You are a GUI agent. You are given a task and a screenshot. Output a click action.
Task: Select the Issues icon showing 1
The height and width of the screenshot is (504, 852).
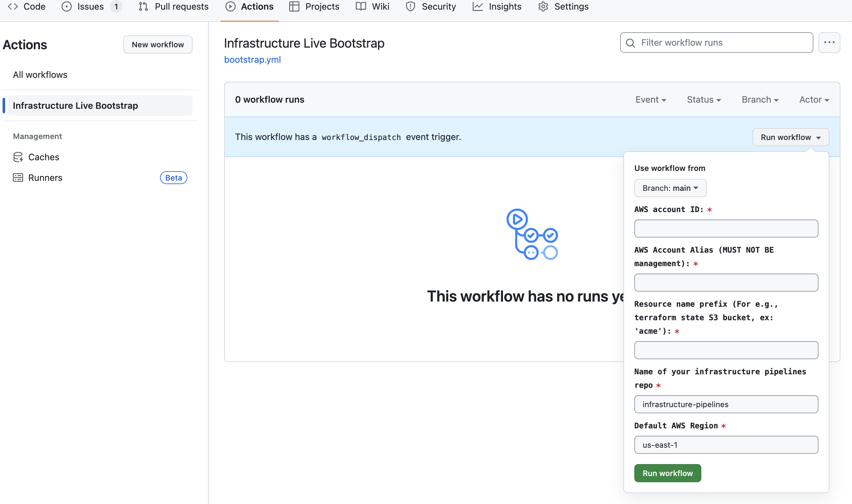(x=67, y=6)
